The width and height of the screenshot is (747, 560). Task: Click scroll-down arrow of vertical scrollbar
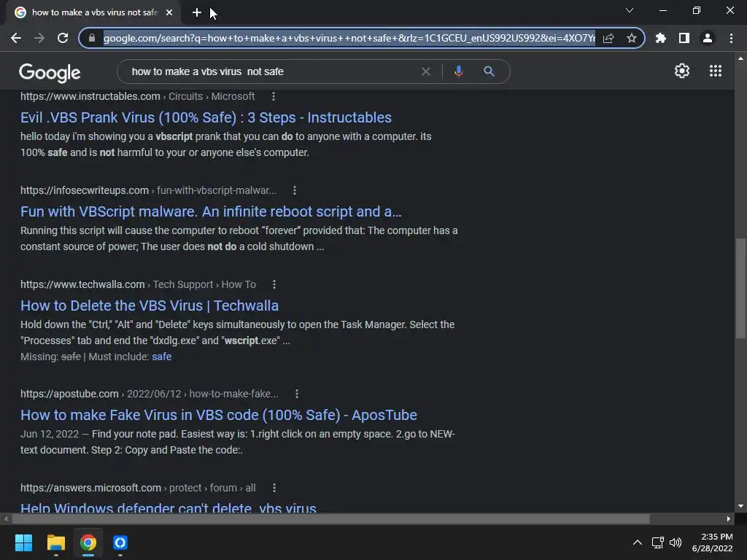pyautogui.click(x=740, y=506)
